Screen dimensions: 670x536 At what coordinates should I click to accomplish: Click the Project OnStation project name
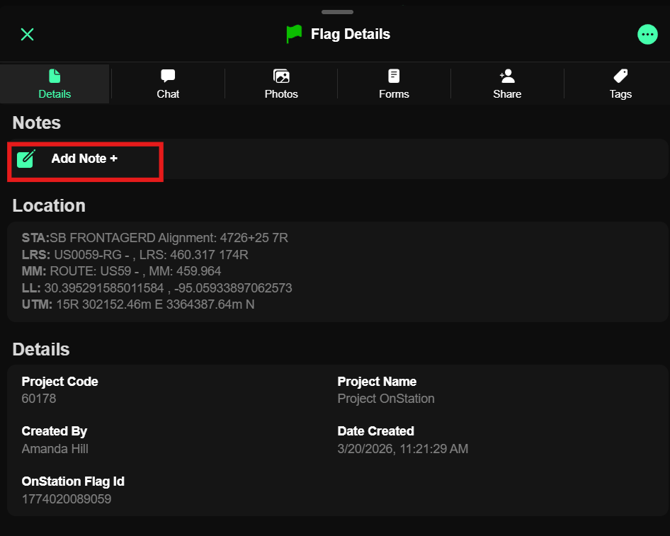coord(386,399)
